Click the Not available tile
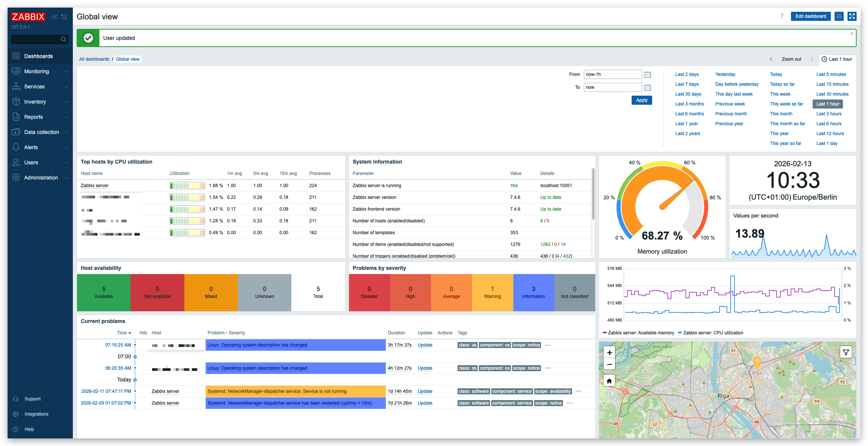Image resolution: width=868 pixels, height=446 pixels. coord(157,293)
